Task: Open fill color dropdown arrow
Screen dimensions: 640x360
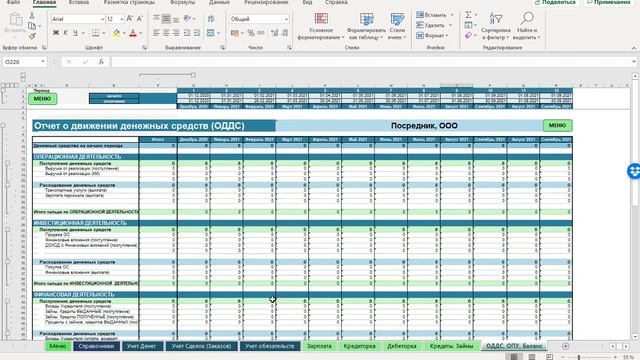Action: coord(124,33)
